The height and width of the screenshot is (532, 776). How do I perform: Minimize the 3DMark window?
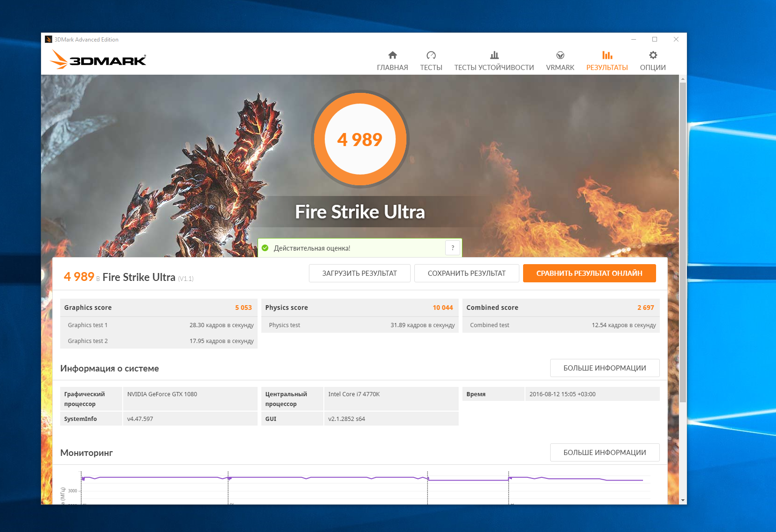634,40
